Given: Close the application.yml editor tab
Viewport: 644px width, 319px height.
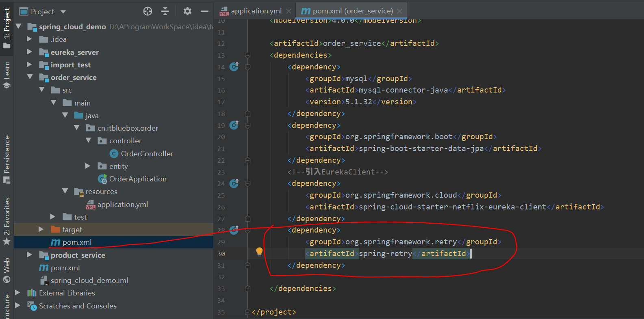Looking at the screenshot, I should coord(288,11).
